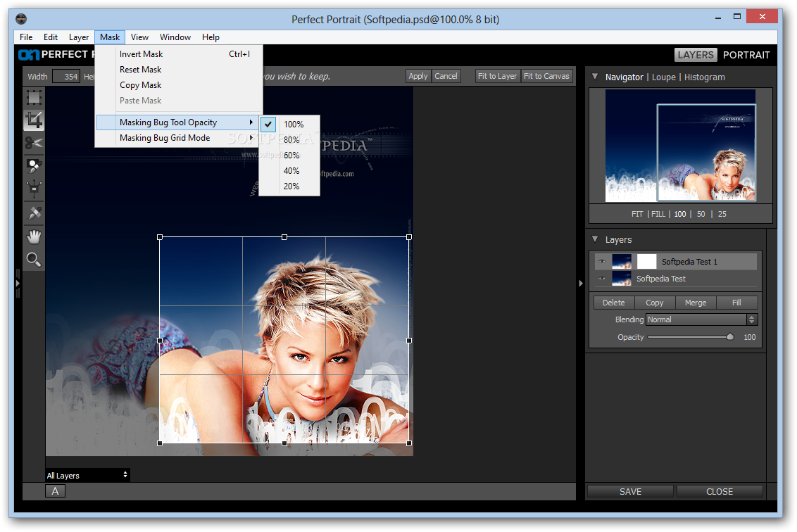Switch to the PORTRAIT module tab
Image resolution: width=797 pixels, height=532 pixels.
tap(746, 55)
